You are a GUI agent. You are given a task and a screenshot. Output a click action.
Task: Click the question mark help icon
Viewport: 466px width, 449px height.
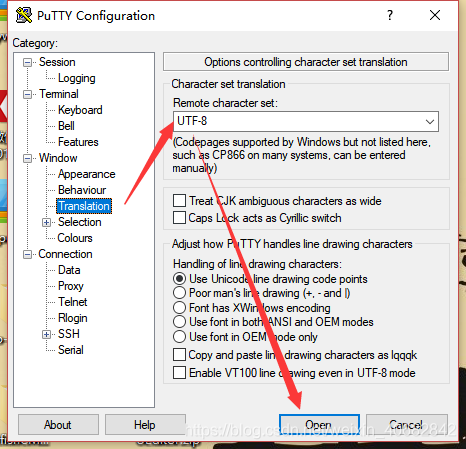[390, 15]
